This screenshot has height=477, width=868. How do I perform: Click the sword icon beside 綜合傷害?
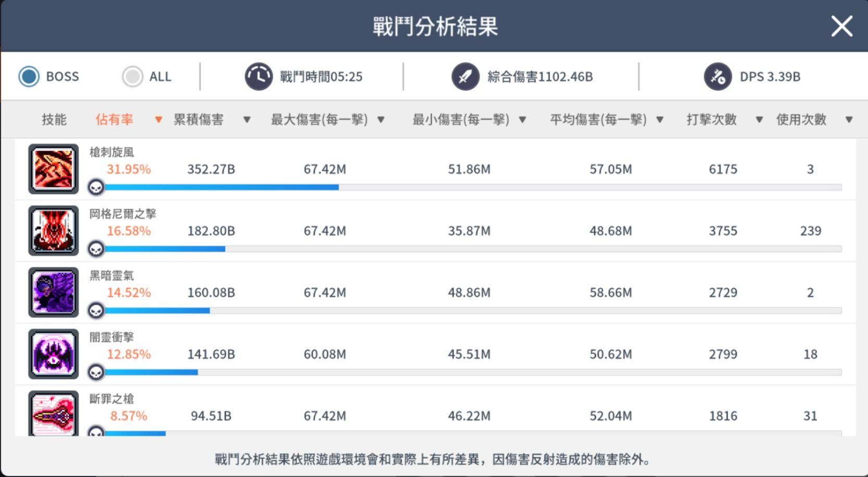(x=465, y=77)
